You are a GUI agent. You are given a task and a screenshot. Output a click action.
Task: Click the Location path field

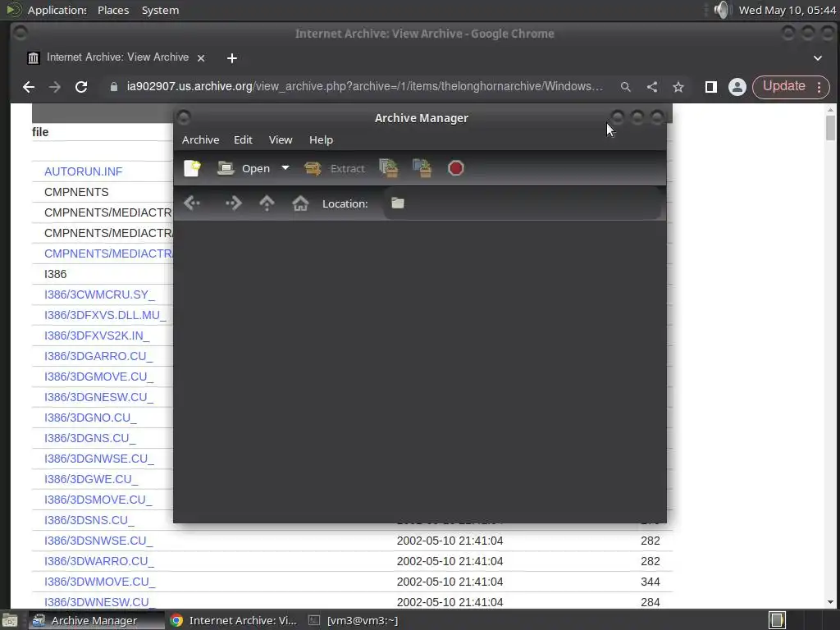[x=523, y=203]
